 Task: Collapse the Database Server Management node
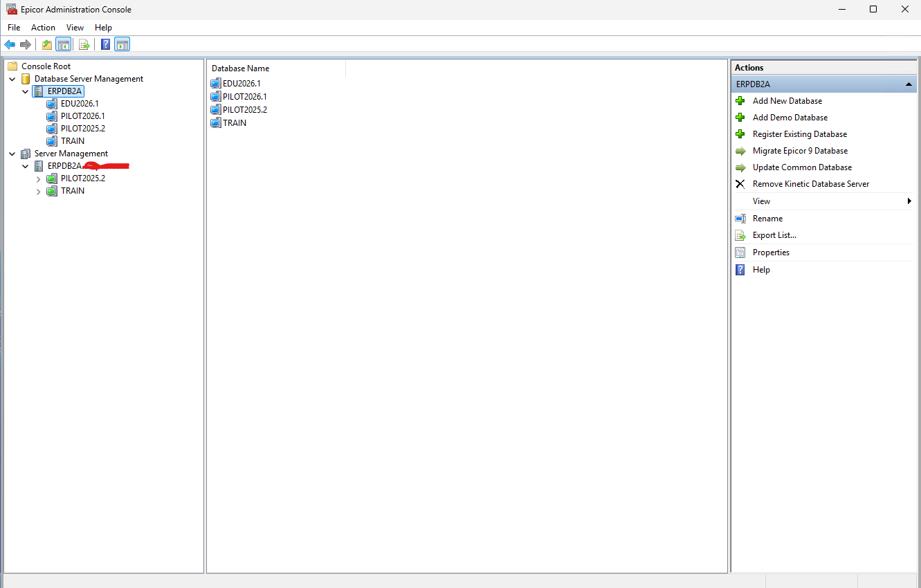coord(12,79)
